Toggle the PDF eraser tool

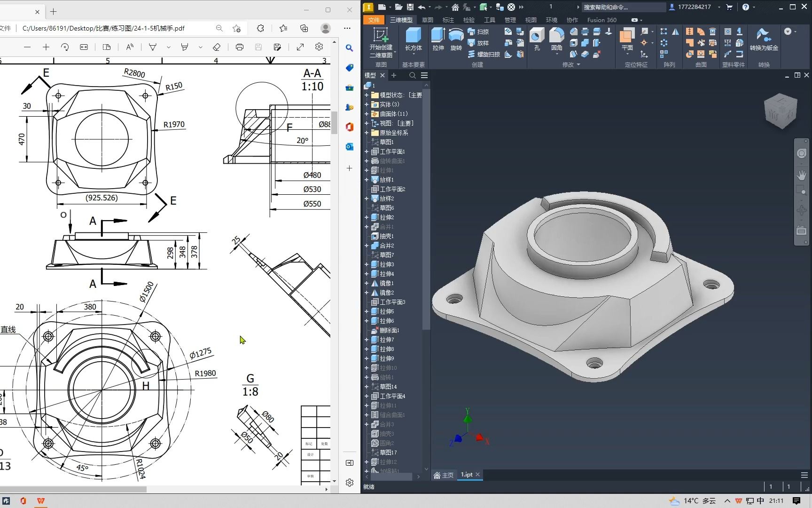pos(217,47)
